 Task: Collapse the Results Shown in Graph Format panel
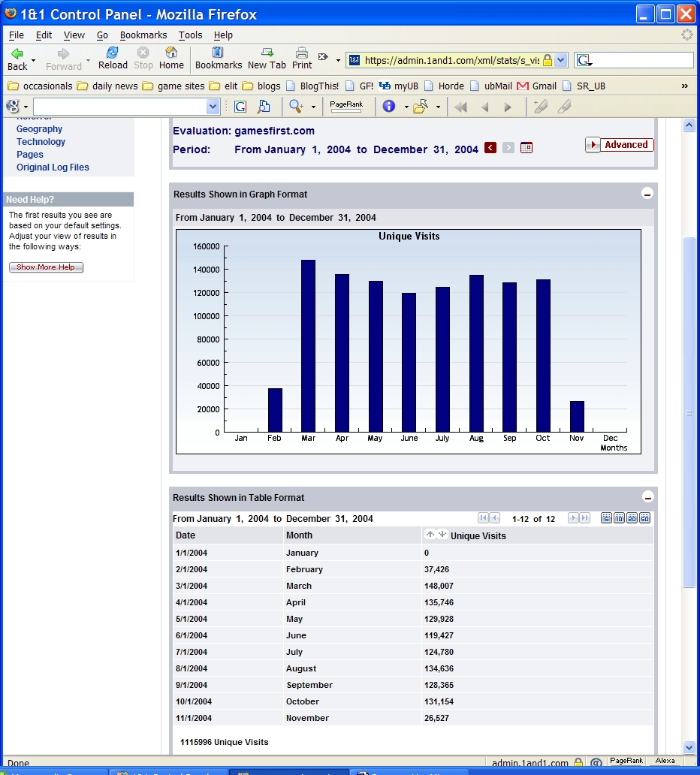pos(647,194)
